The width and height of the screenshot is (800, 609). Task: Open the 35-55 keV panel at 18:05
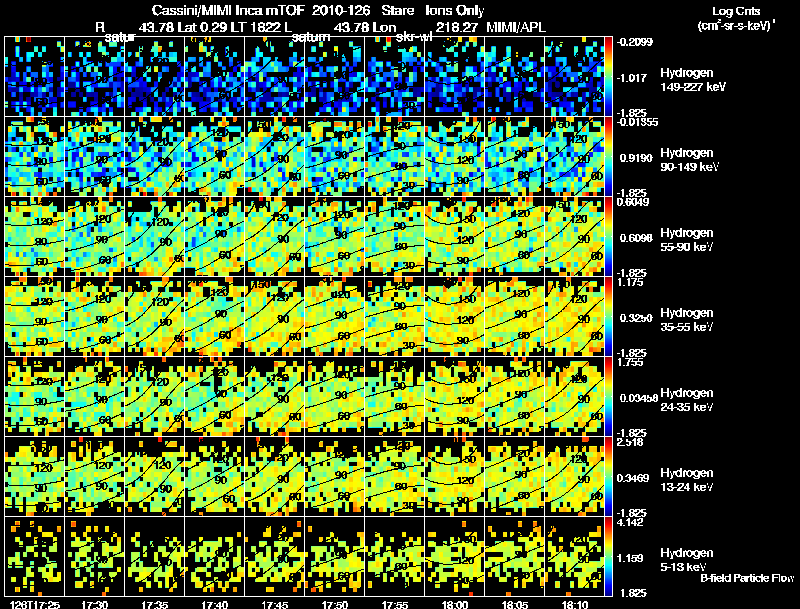click(515, 317)
